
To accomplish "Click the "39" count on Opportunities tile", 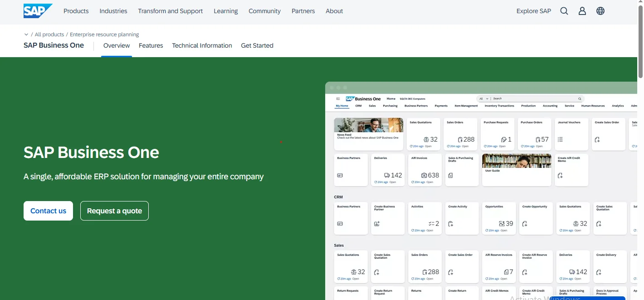I will pyautogui.click(x=509, y=224).
